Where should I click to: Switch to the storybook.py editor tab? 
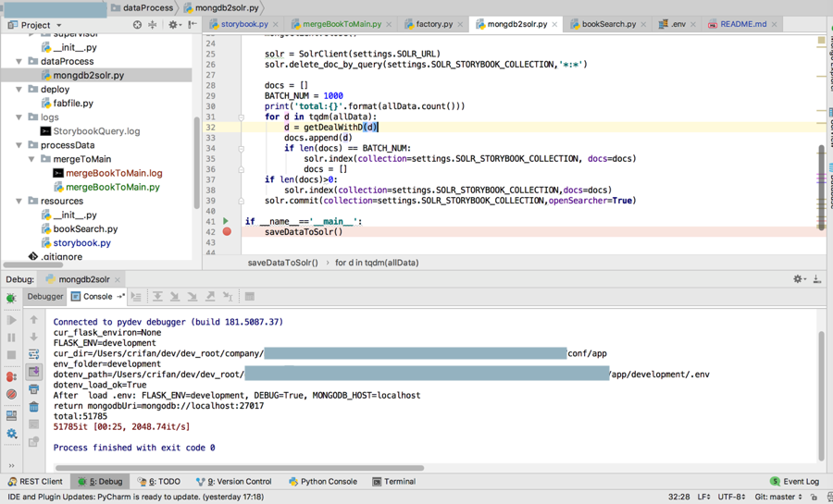(x=242, y=24)
